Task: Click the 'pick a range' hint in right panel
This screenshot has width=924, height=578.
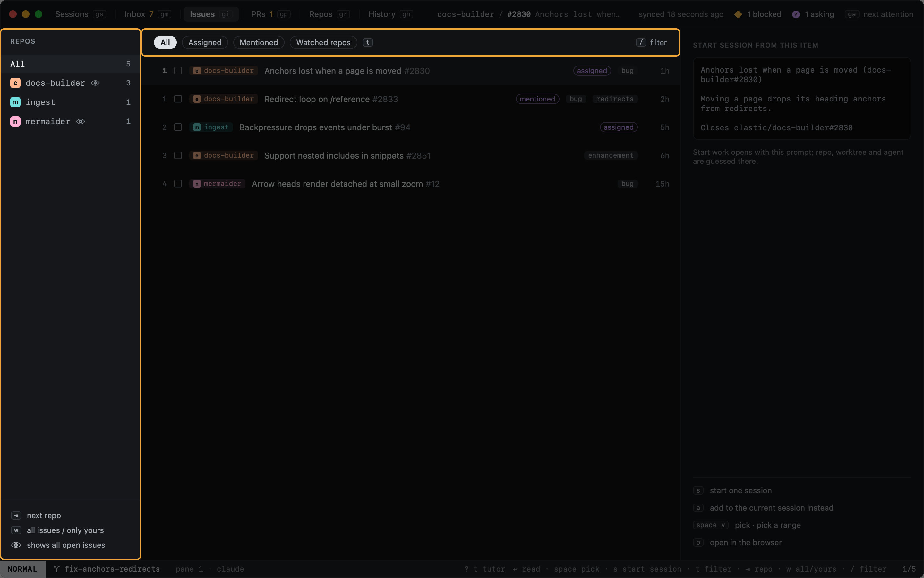Action: tap(779, 525)
